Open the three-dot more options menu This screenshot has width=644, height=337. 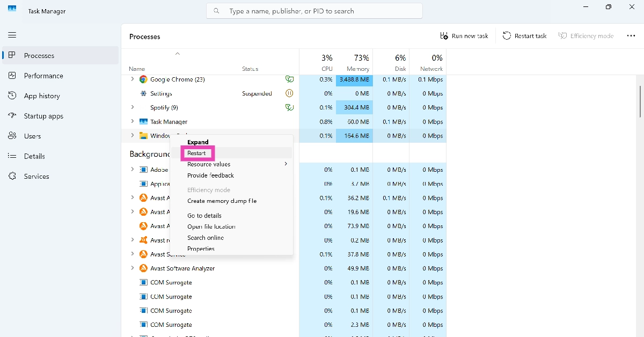click(631, 36)
